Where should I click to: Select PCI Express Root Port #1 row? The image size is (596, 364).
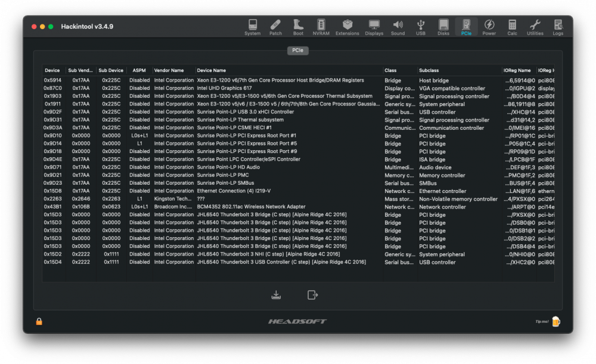pos(299,136)
